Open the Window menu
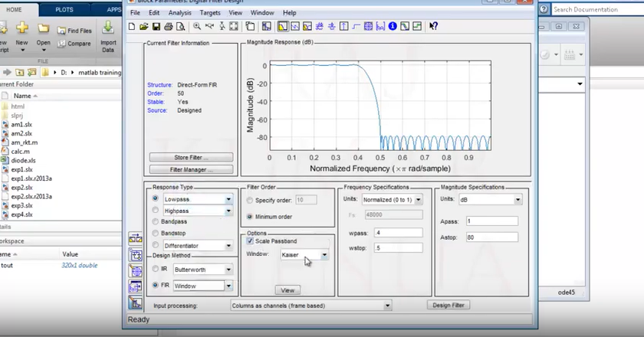The image size is (644, 337). pos(262,13)
